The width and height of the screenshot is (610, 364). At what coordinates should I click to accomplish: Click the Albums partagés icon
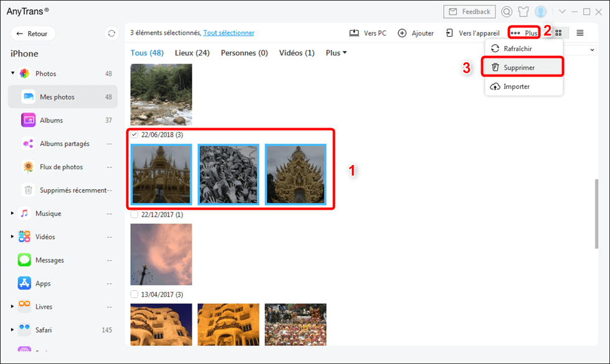[x=29, y=144]
